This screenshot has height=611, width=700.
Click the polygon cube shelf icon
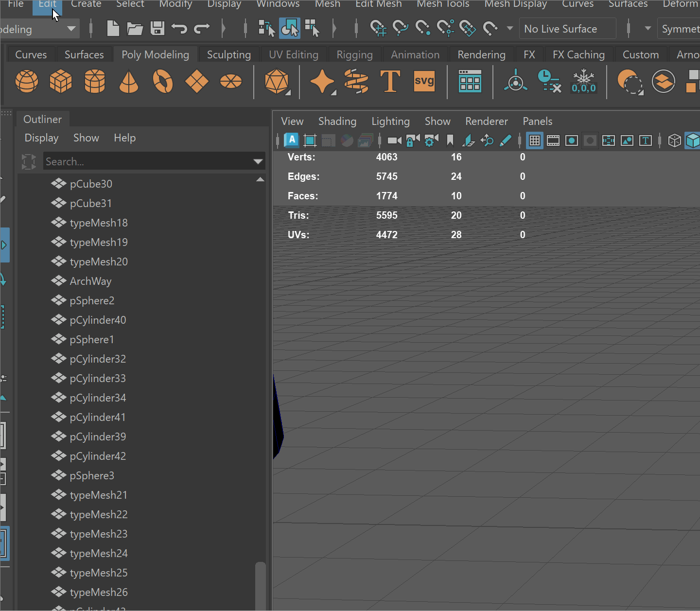[61, 81]
